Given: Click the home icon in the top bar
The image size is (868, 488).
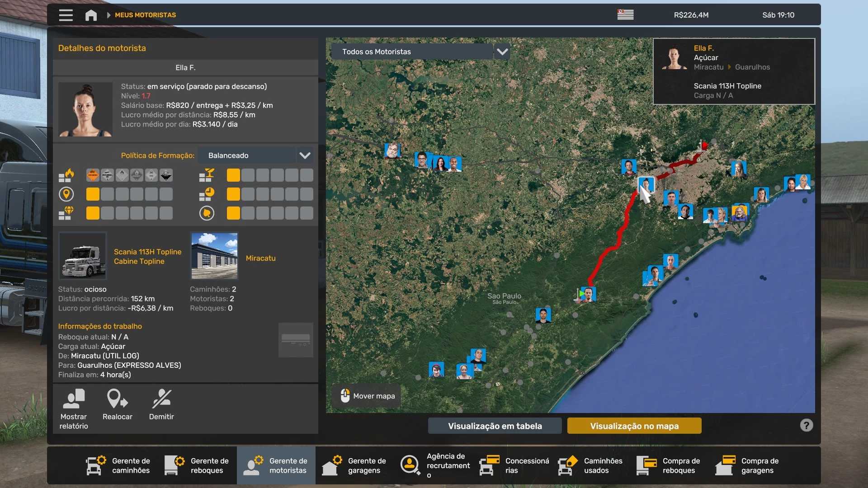Looking at the screenshot, I should [91, 15].
